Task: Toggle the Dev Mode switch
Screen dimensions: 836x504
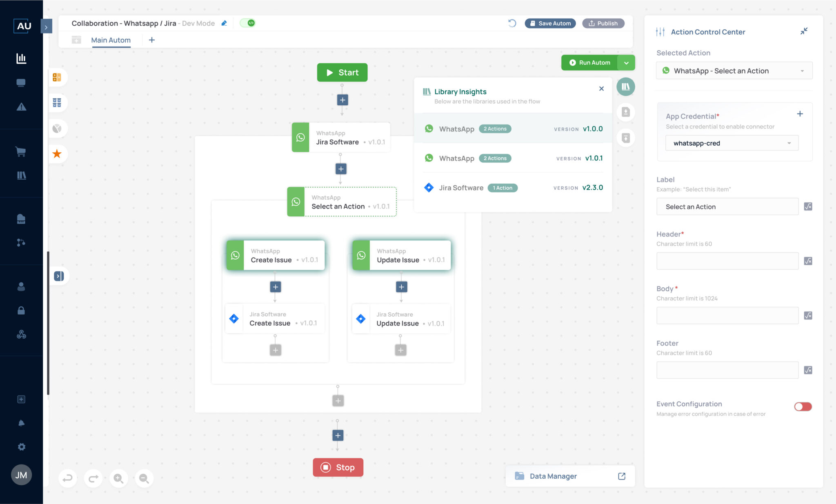Action: pos(247,23)
